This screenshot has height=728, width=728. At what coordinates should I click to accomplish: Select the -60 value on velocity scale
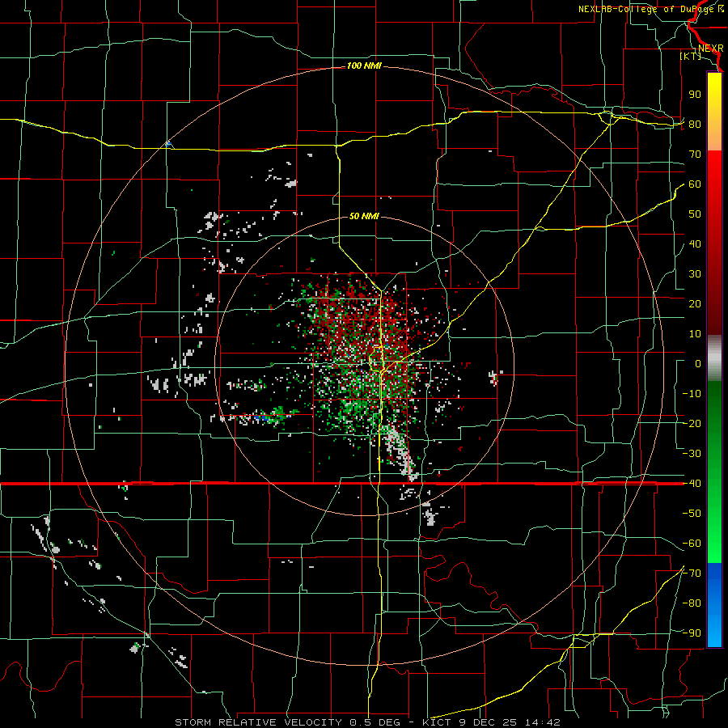click(x=692, y=544)
